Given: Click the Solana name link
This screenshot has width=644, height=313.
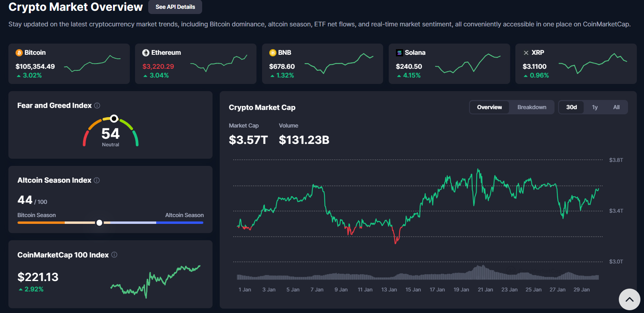Looking at the screenshot, I should (415, 53).
